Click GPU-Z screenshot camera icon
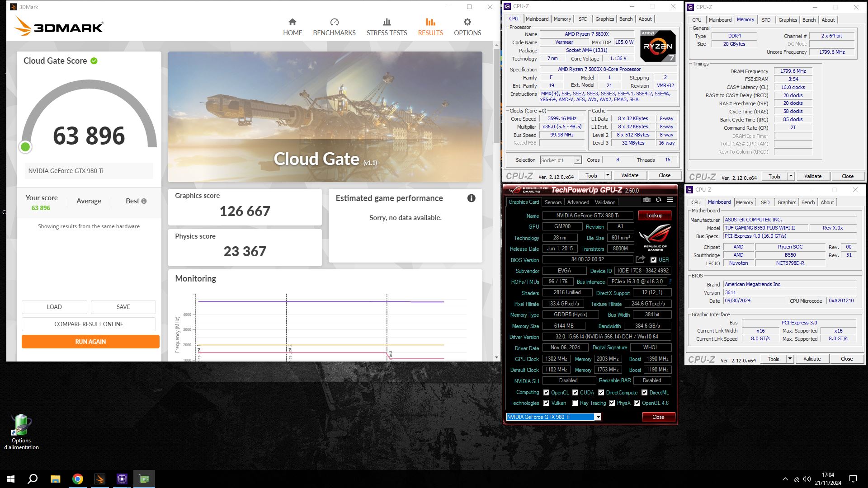Viewport: 868px width, 488px height. click(x=647, y=200)
